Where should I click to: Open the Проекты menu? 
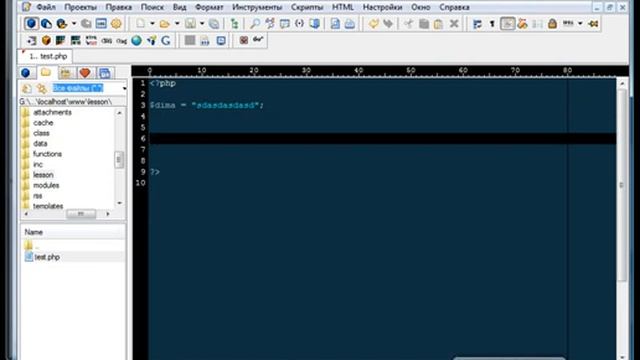80,7
